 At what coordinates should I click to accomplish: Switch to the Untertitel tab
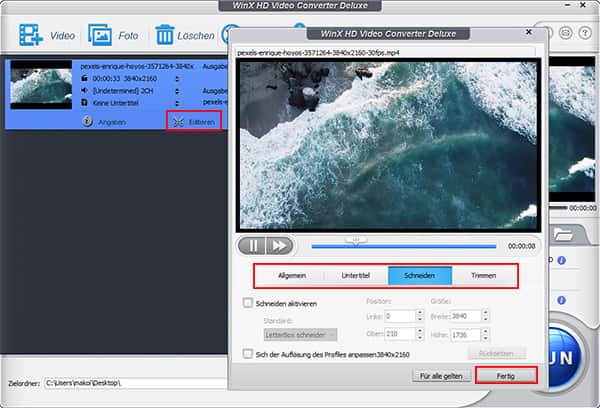pos(356,276)
